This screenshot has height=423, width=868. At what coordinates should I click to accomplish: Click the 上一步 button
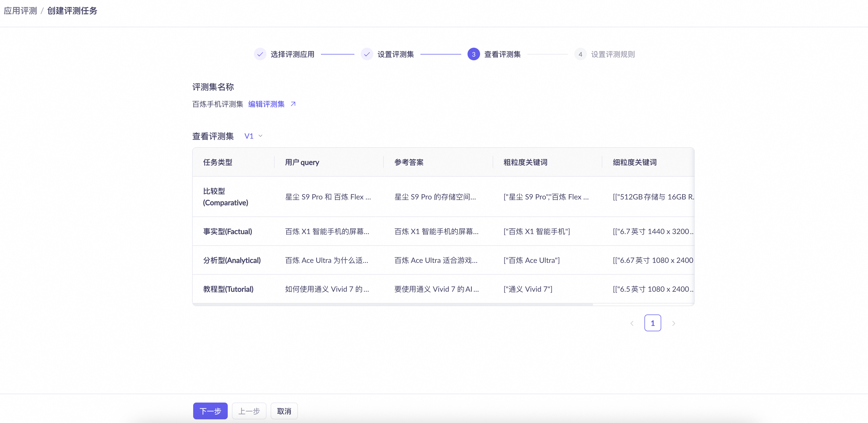[249, 411]
